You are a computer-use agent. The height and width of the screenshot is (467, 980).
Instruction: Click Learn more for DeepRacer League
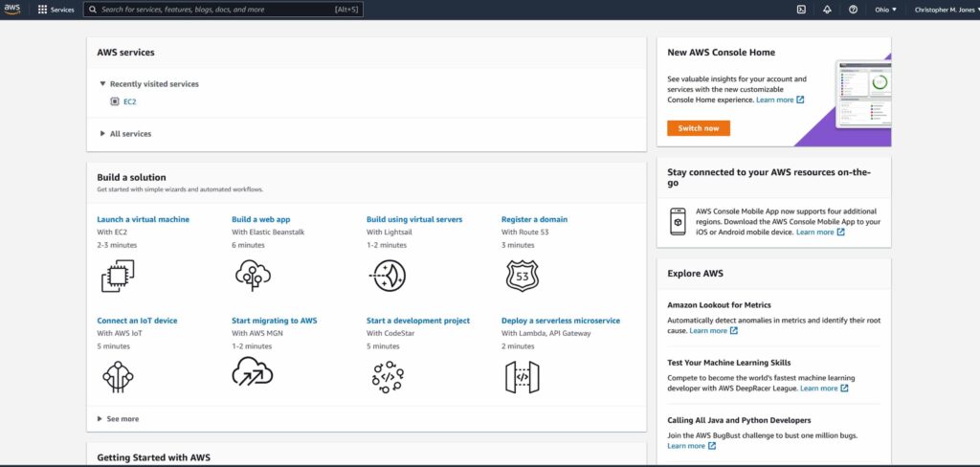[x=819, y=389]
